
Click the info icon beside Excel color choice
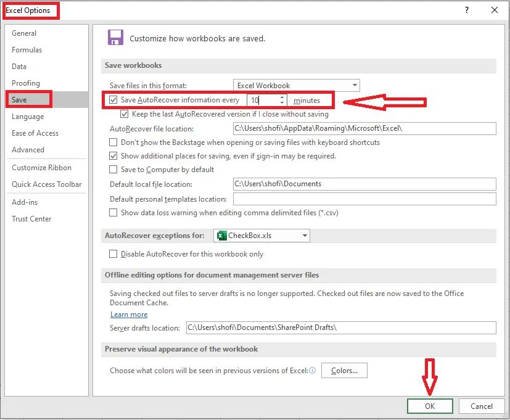point(312,371)
